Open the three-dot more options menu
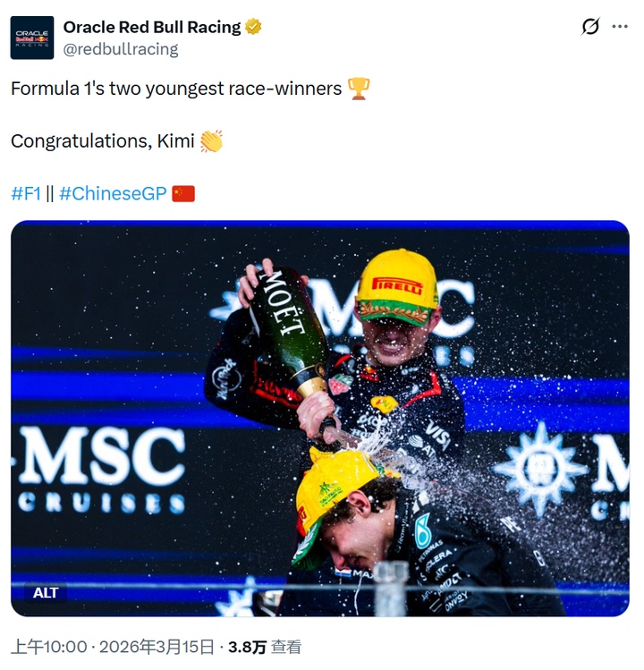 (x=619, y=27)
